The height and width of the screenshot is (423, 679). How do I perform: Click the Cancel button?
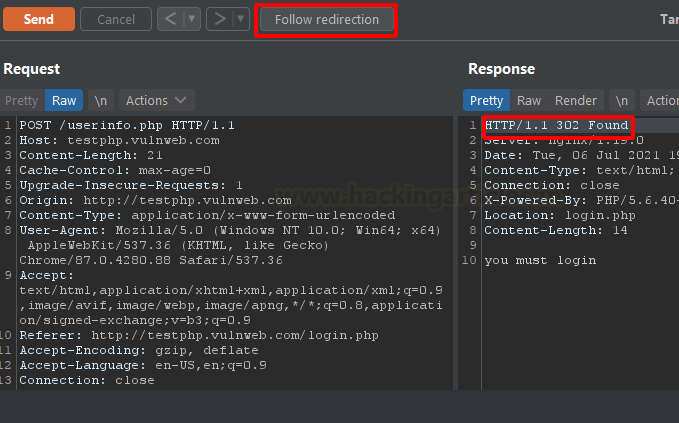pos(116,19)
